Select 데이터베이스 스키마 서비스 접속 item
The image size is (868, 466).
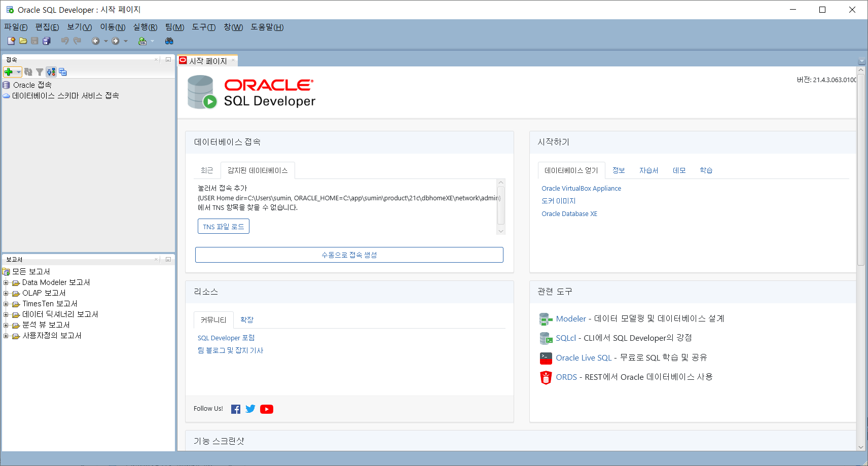click(x=65, y=96)
